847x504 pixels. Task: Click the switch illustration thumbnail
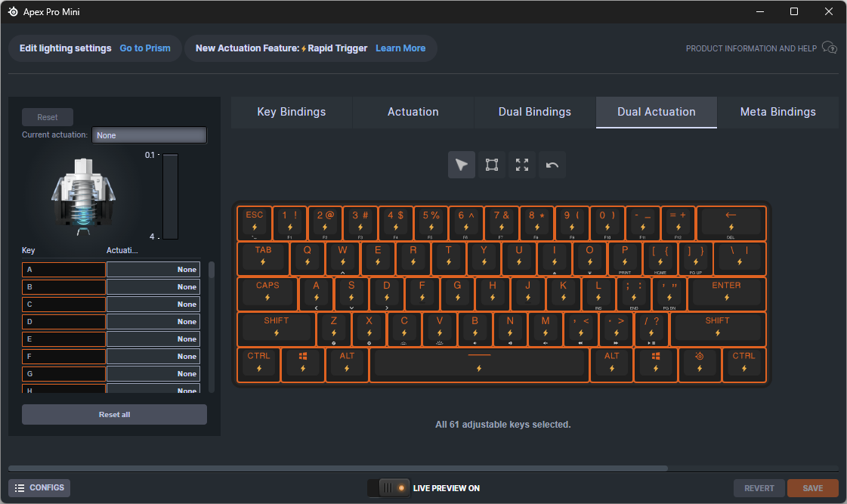[x=83, y=196]
